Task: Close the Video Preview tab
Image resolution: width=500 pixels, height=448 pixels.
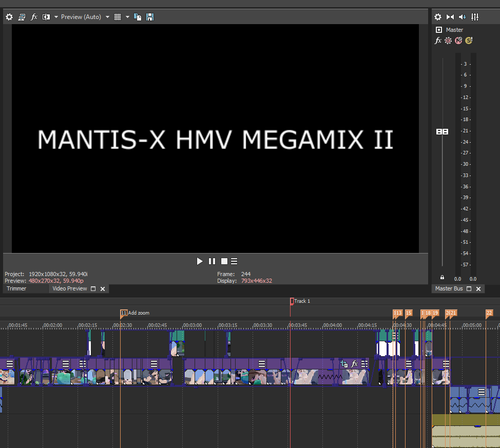Action: 103,289
